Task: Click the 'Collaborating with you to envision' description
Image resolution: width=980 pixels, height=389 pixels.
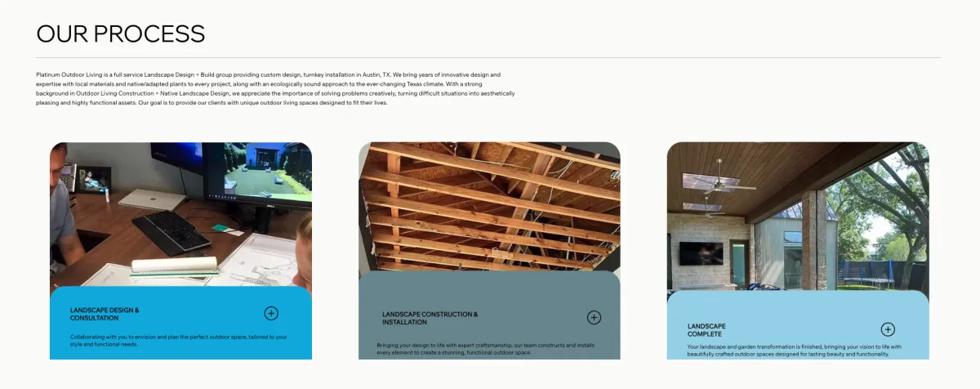Action: click(178, 340)
